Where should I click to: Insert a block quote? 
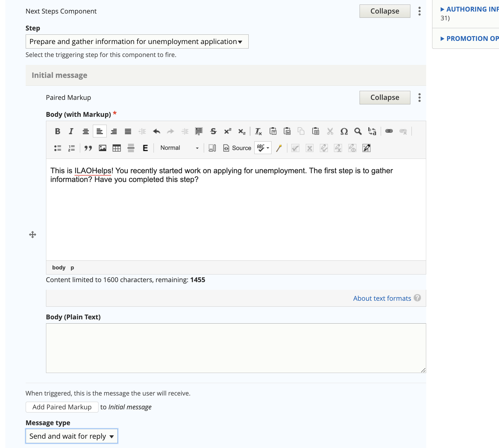(88, 148)
